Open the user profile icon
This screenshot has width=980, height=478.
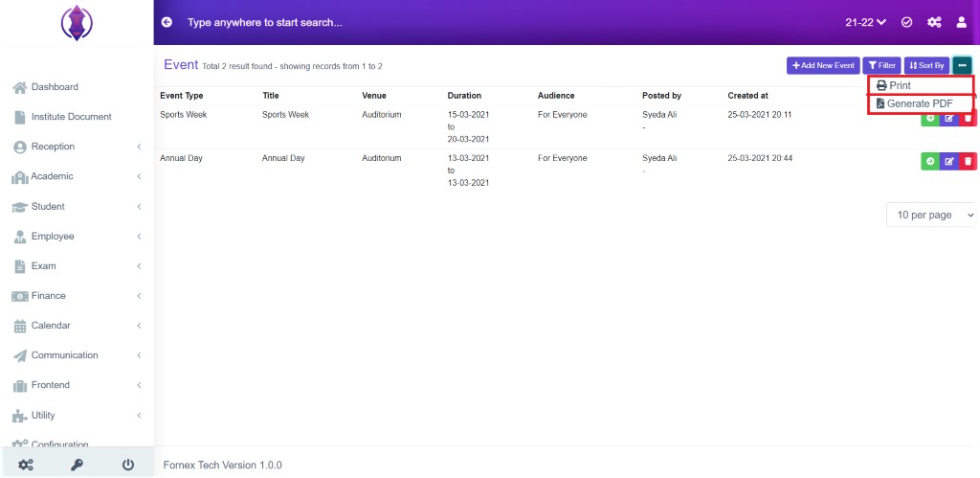coord(962,22)
